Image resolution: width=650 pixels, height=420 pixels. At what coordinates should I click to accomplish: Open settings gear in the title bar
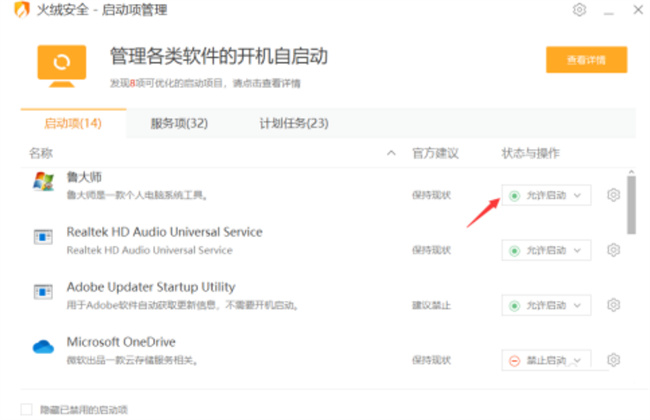(580, 10)
